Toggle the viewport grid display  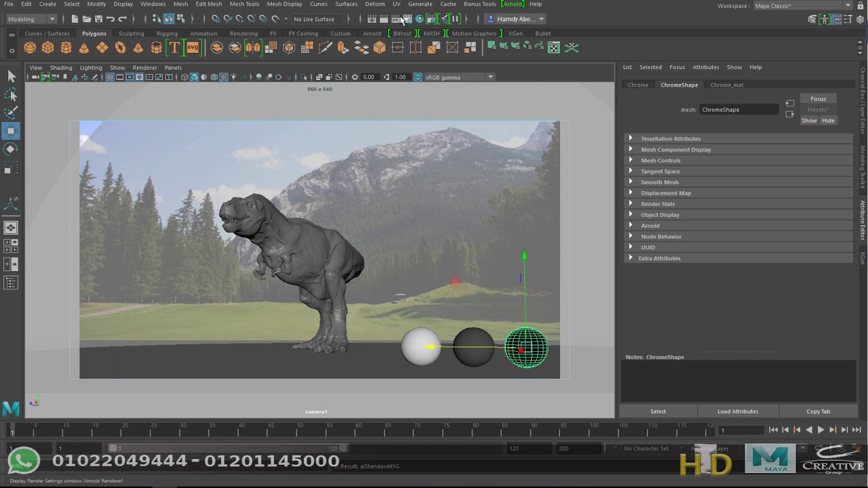pyautogui.click(x=110, y=77)
